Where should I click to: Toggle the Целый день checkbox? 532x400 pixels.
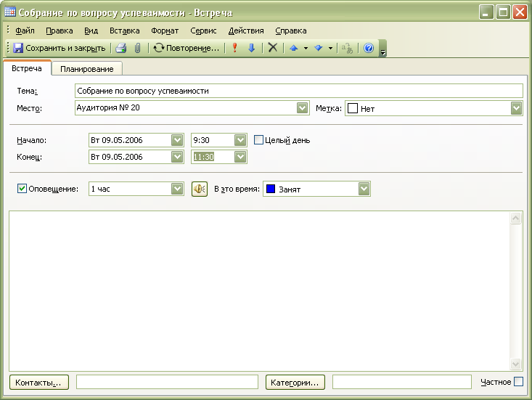pos(258,140)
